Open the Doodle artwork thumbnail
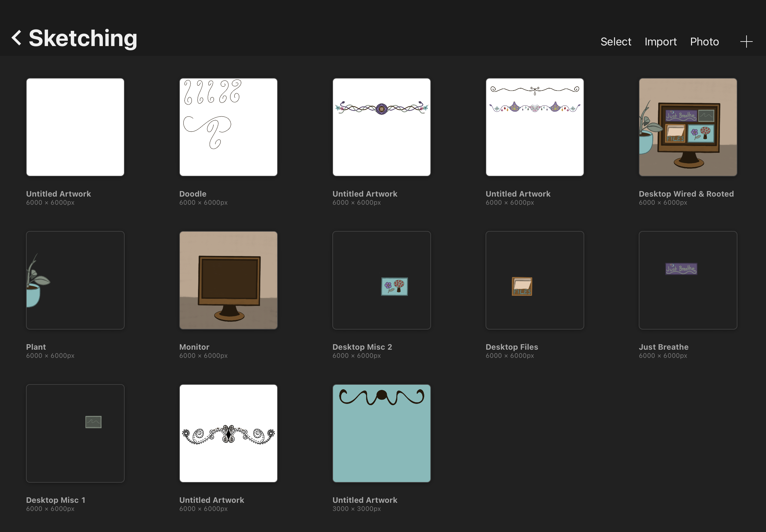 click(x=228, y=127)
